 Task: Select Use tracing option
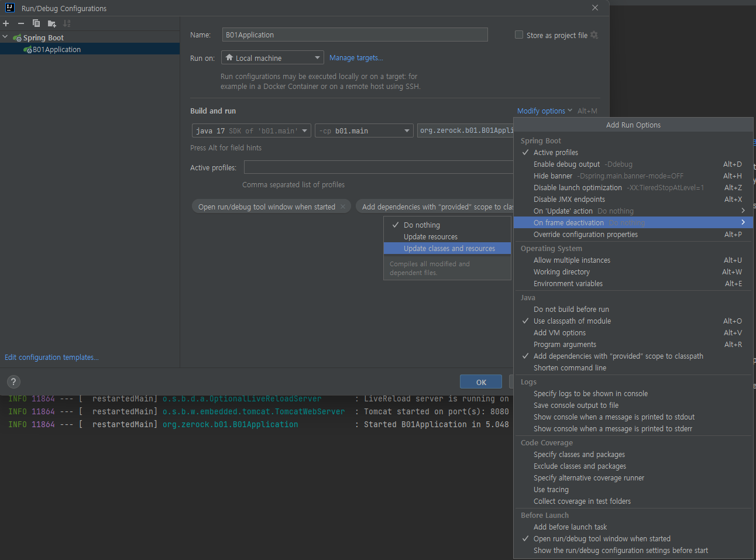pos(633,489)
